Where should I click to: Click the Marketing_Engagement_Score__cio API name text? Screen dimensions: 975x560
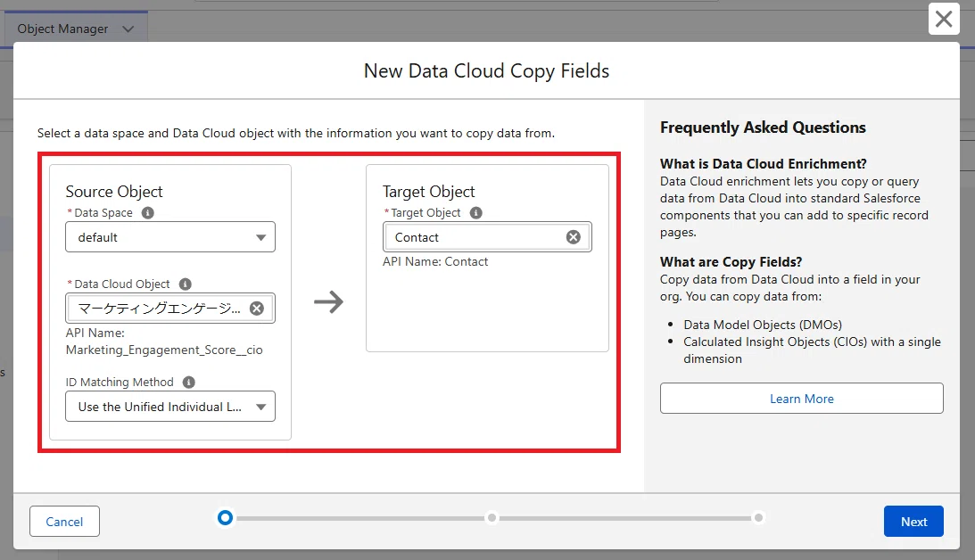pyautogui.click(x=164, y=350)
